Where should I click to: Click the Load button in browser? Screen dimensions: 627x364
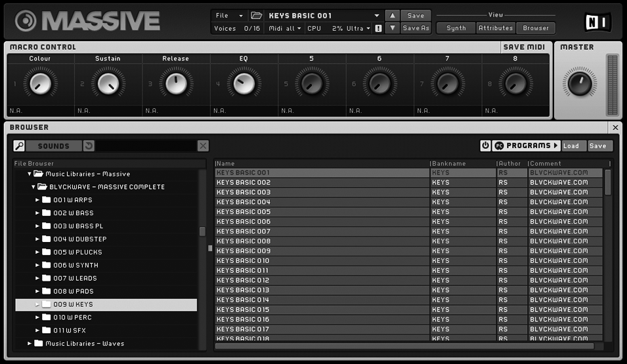pos(571,146)
